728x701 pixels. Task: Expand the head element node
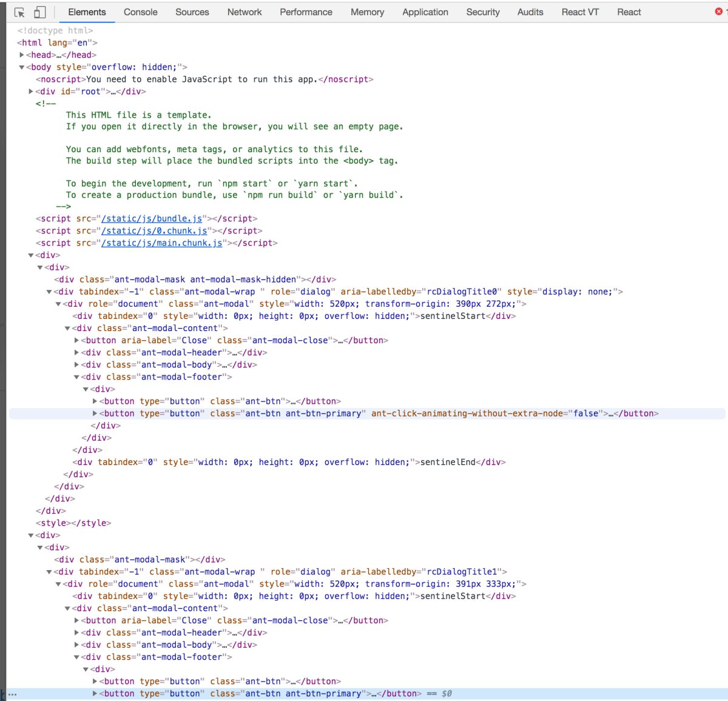point(22,55)
